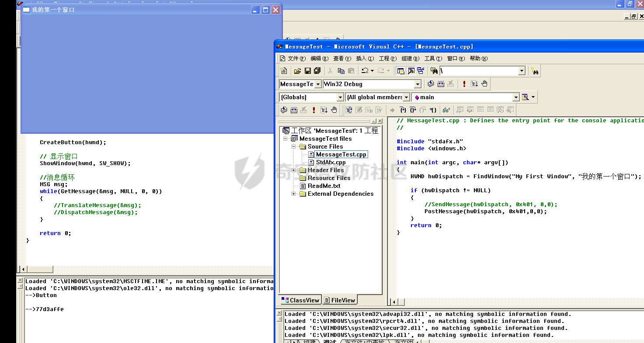Viewport: 644px width, 343px height.
Task: Open the Find combo box dropdown arrow
Action: click(x=522, y=71)
